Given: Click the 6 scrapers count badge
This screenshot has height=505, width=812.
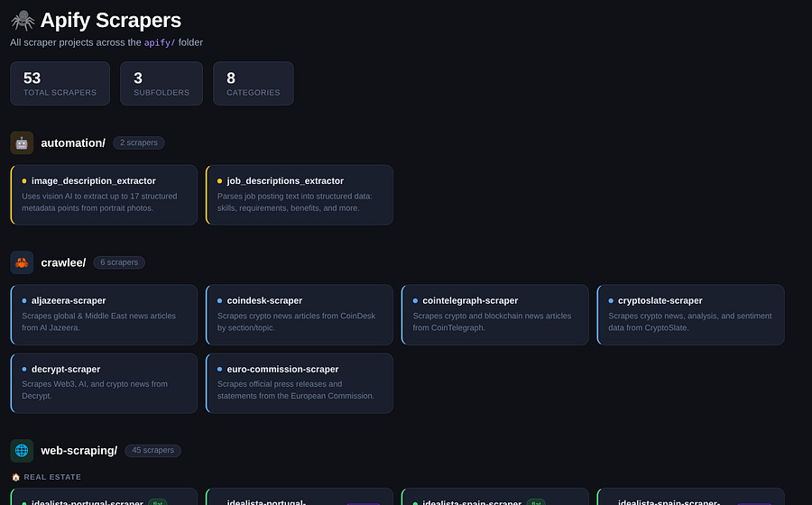Looking at the screenshot, I should point(119,262).
